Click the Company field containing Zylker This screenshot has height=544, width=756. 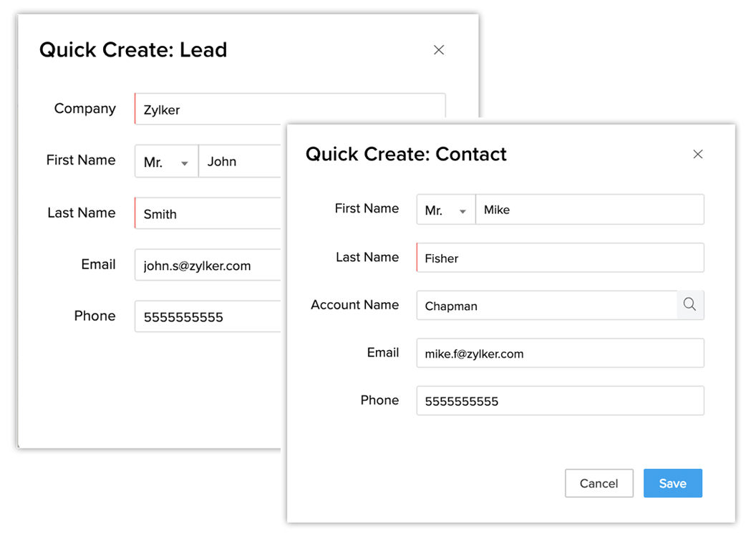point(289,109)
